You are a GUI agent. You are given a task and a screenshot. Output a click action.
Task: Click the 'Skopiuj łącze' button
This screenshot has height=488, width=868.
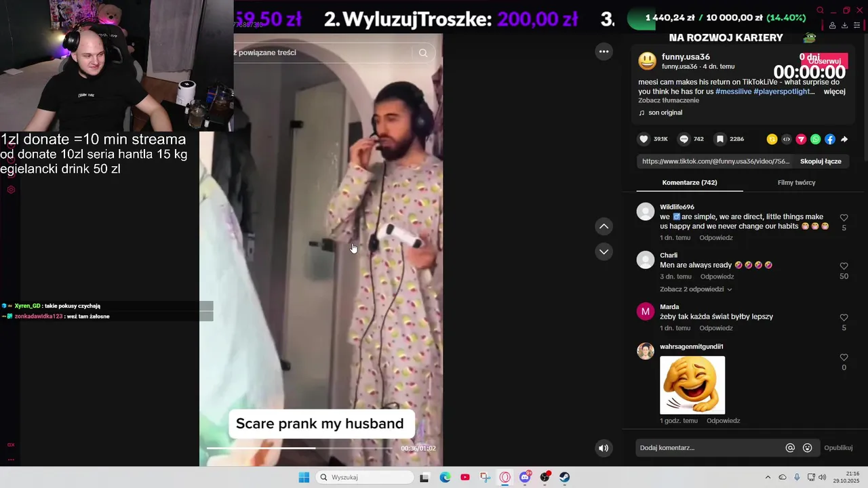pos(821,161)
